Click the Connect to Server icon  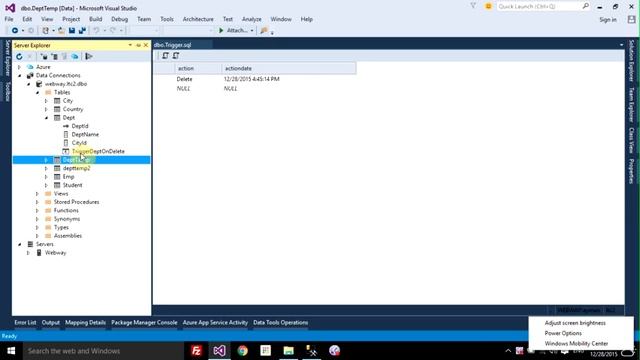click(54, 56)
